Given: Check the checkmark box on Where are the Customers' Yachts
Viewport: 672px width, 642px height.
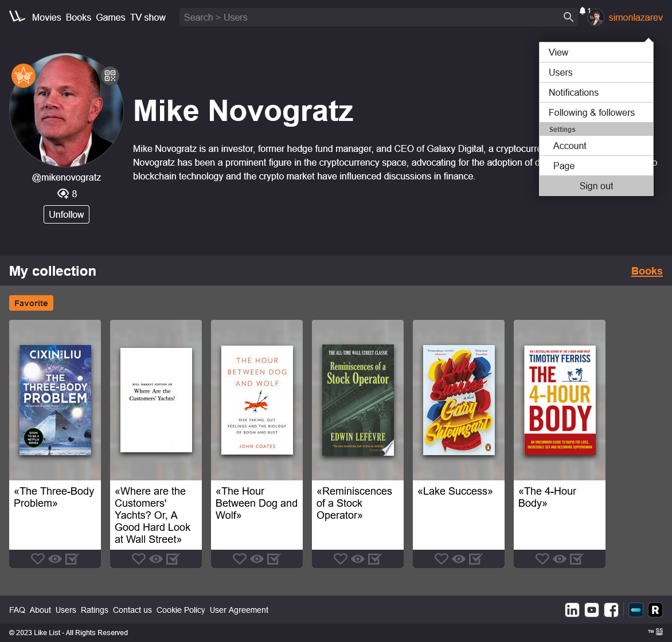Looking at the screenshot, I should [173, 559].
